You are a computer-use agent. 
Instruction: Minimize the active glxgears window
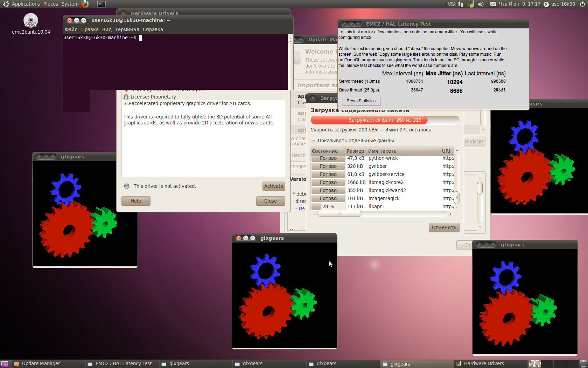tap(246, 238)
